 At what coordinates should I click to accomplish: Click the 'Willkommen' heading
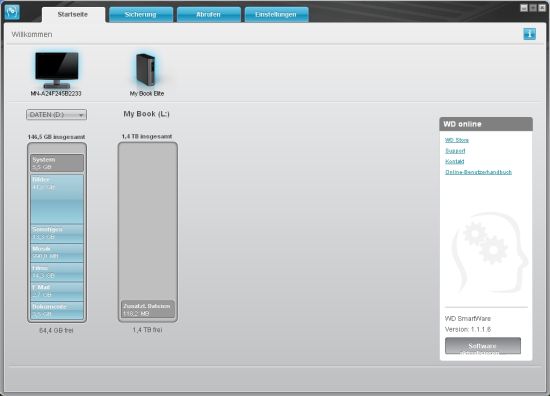(x=32, y=34)
